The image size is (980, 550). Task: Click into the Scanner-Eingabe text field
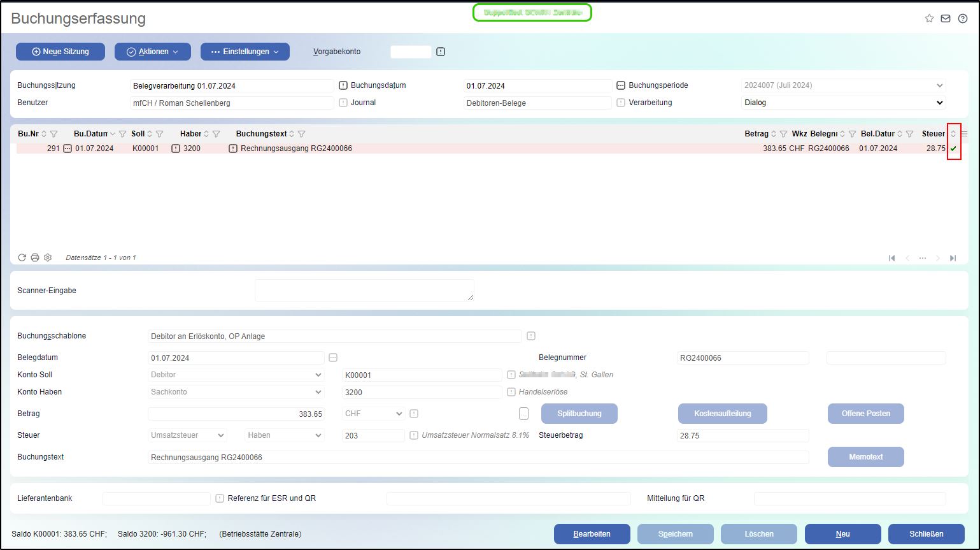(364, 290)
